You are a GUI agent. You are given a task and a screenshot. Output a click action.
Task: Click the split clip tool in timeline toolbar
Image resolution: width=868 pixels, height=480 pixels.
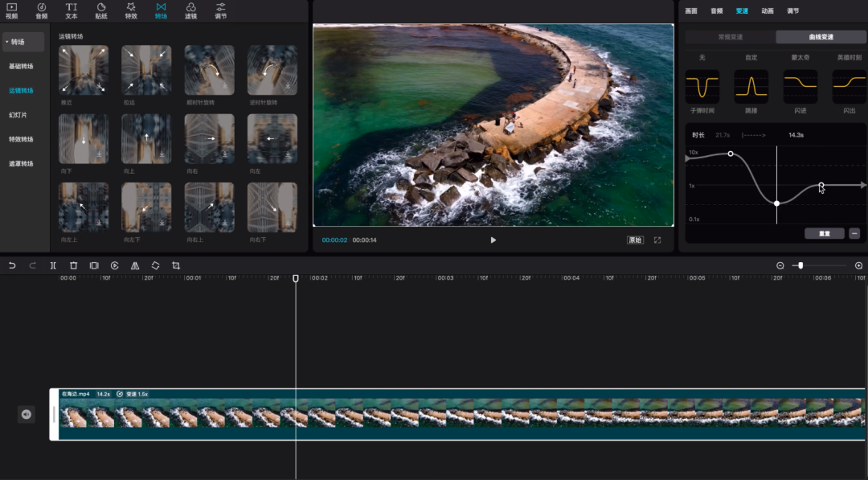pos(53,265)
